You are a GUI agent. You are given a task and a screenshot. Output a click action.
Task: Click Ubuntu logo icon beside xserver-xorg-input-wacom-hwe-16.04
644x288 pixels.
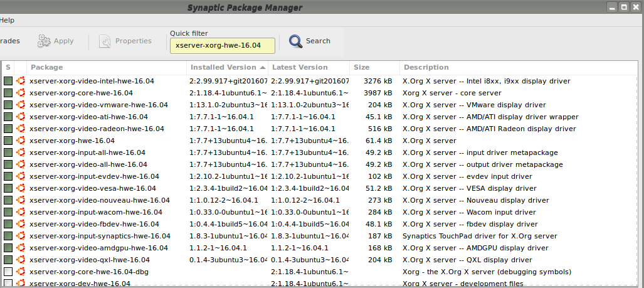point(21,213)
